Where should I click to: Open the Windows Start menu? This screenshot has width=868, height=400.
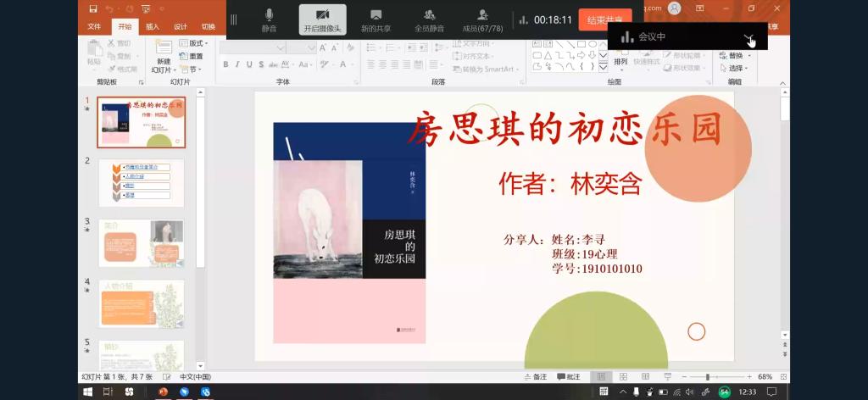tap(87, 392)
